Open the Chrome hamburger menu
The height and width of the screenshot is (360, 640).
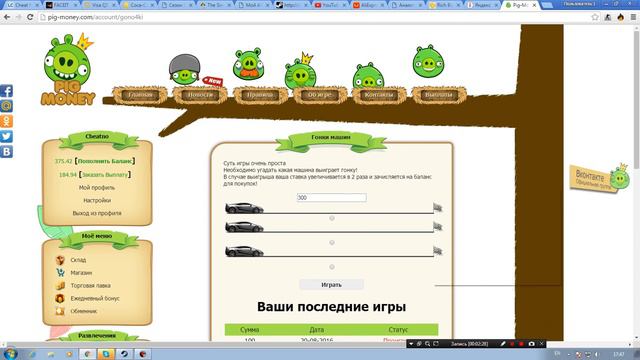click(633, 17)
